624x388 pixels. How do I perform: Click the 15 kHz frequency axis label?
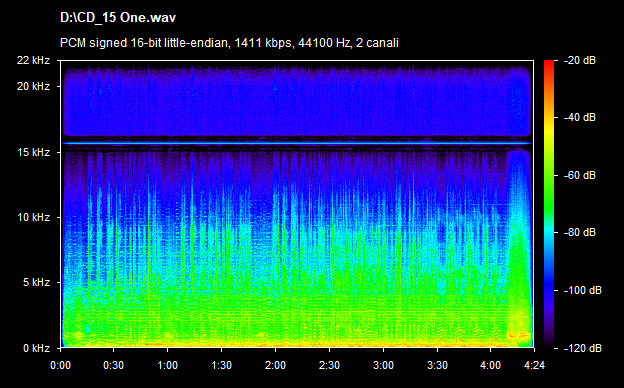33,152
